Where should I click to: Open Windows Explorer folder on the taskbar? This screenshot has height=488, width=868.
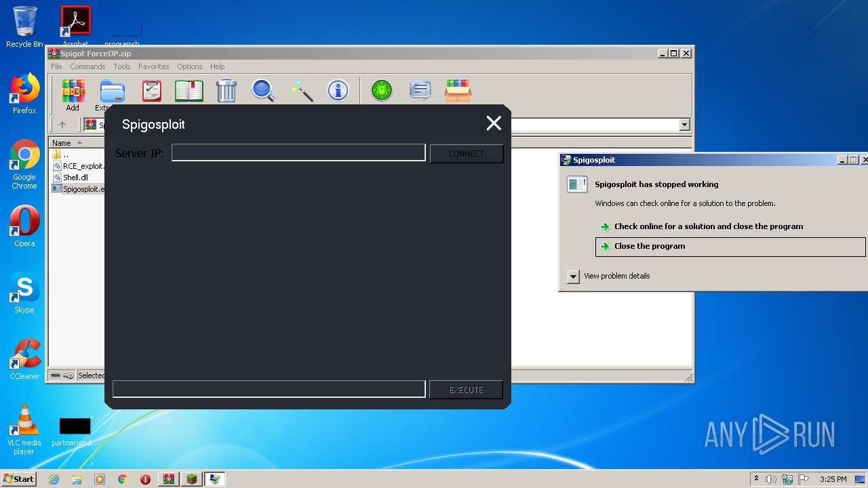coord(77,479)
